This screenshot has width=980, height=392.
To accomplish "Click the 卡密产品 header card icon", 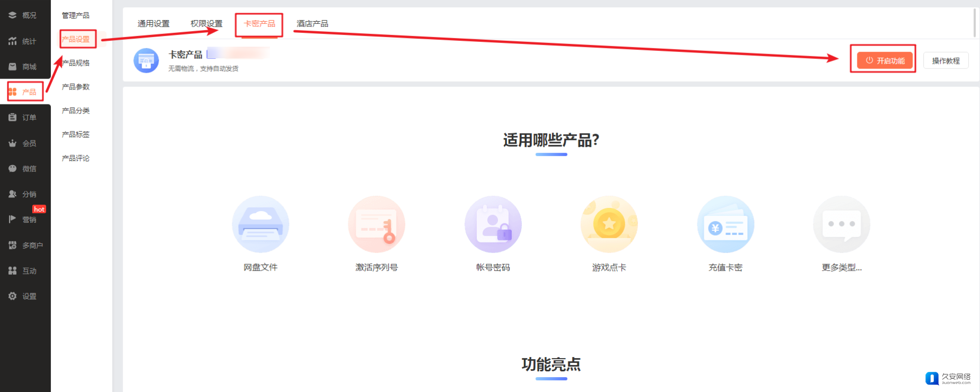I will coord(146,60).
